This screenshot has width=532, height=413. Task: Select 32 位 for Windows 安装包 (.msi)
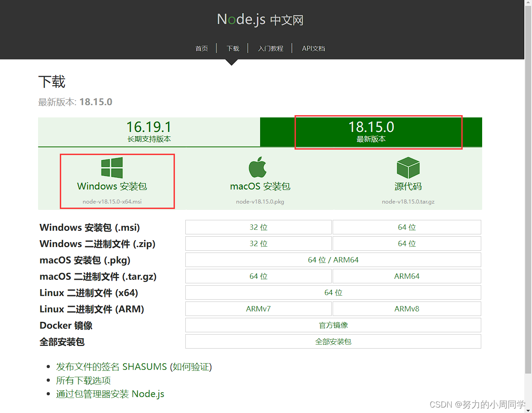point(259,227)
